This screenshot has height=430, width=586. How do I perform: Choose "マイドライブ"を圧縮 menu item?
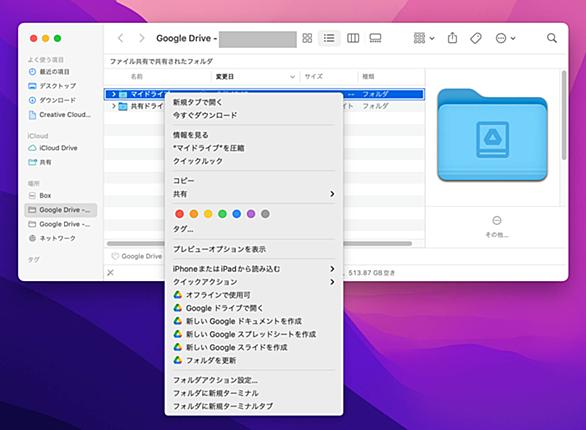[253, 148]
